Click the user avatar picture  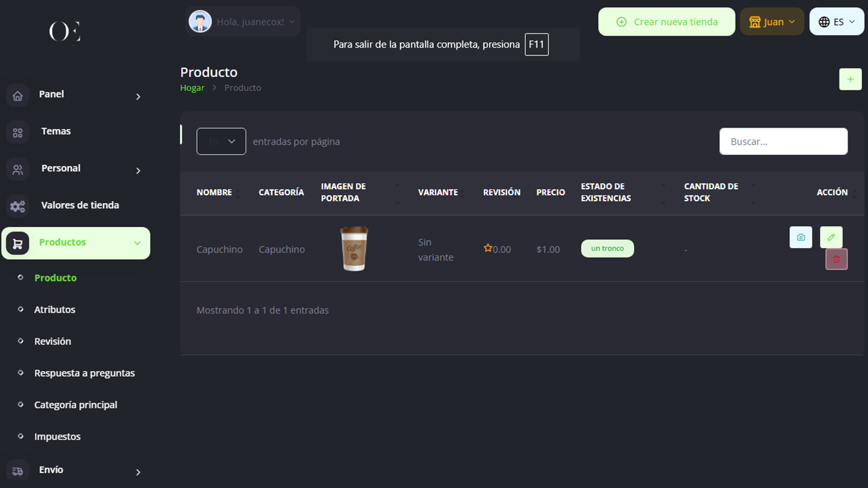(x=200, y=22)
